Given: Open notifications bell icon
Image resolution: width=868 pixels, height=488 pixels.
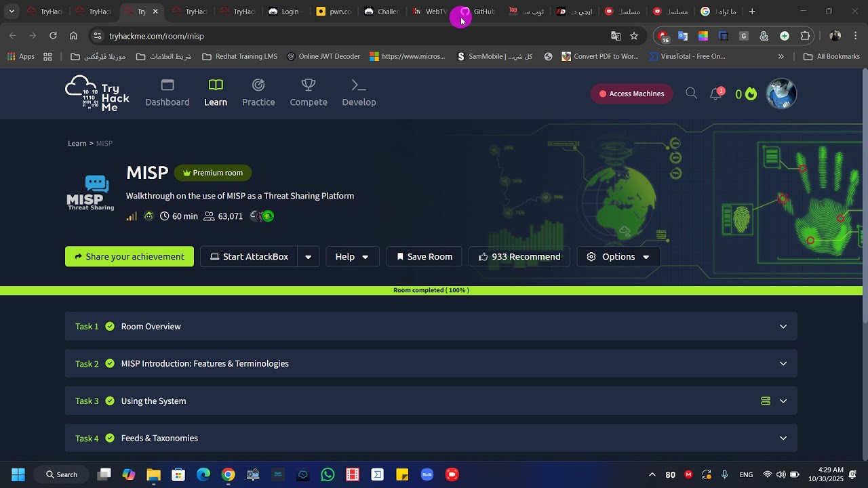Looking at the screenshot, I should click(715, 94).
